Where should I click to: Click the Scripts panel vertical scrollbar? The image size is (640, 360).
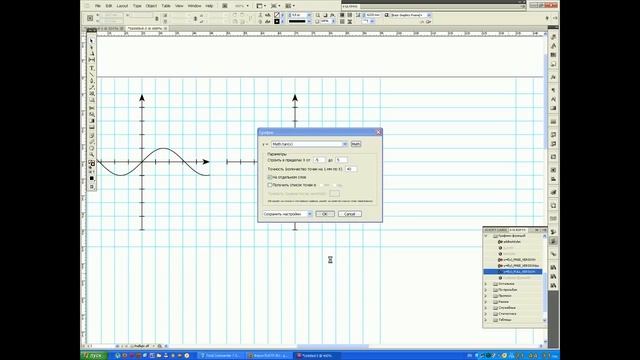click(x=545, y=278)
